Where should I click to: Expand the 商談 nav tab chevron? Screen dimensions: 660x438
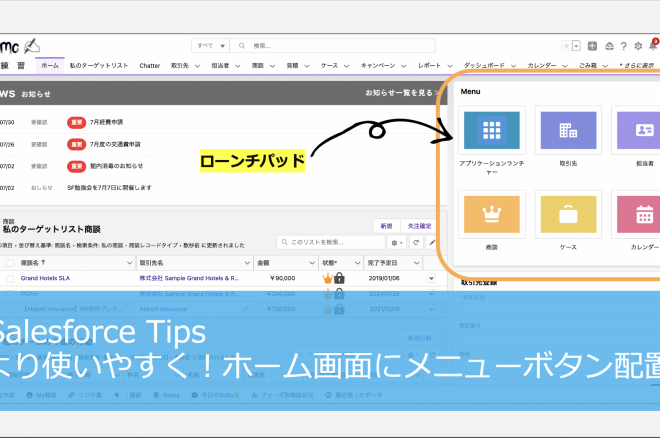click(x=272, y=66)
